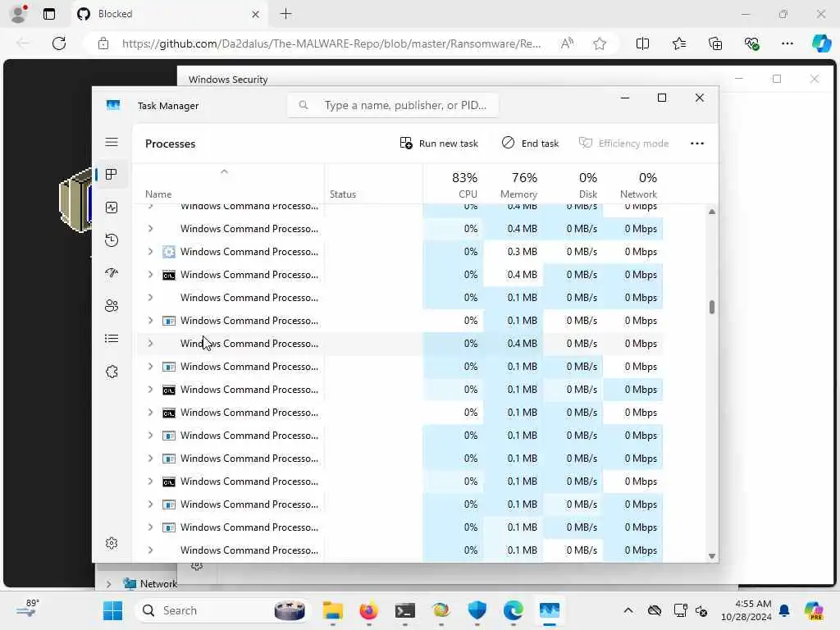Screen dimensions: 840x630
Task: Sort processes by Disk column
Action: coord(573,185)
